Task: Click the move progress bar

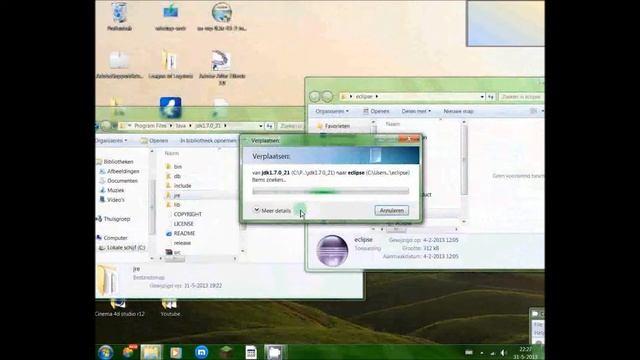Action: [331, 191]
